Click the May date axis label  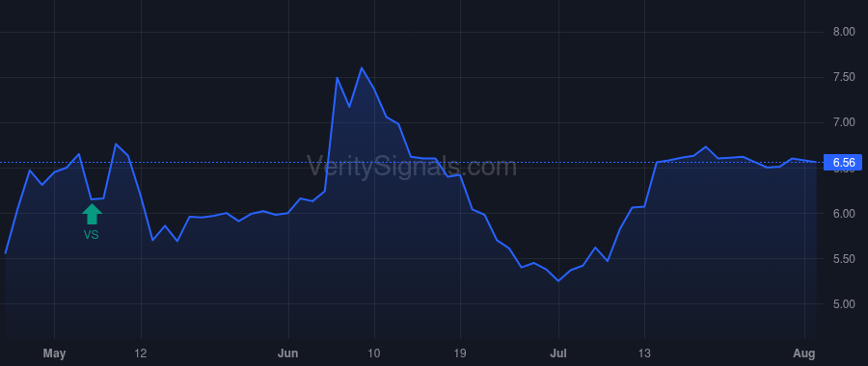tap(54, 353)
